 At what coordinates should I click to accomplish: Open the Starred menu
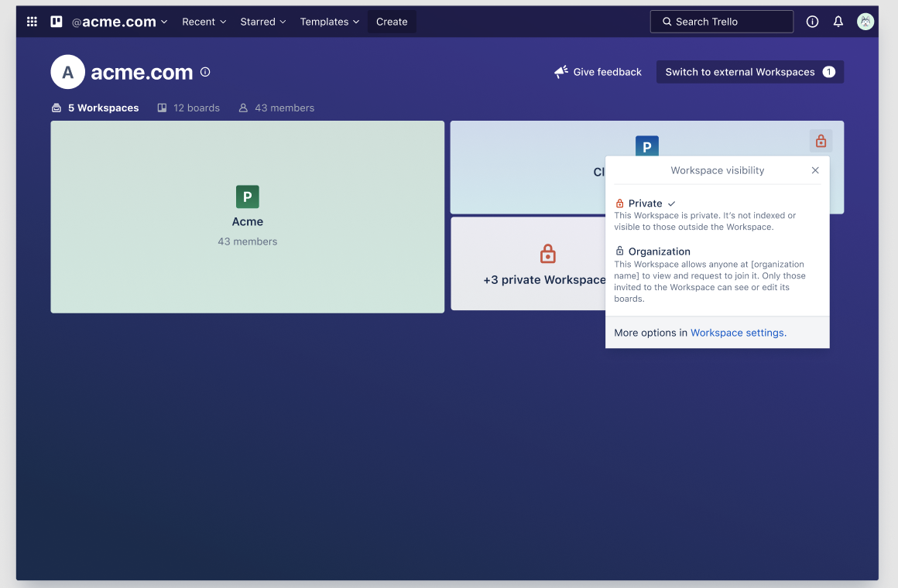(x=263, y=22)
